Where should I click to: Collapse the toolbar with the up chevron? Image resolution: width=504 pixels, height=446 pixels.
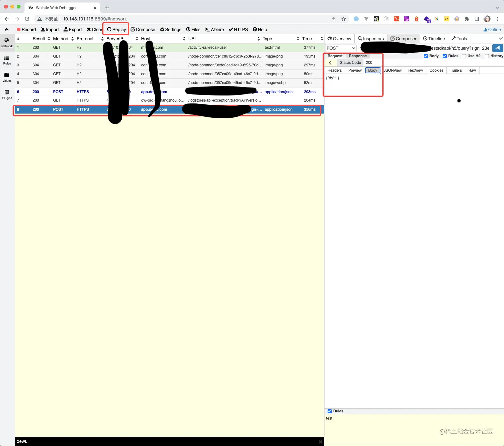(x=7, y=30)
